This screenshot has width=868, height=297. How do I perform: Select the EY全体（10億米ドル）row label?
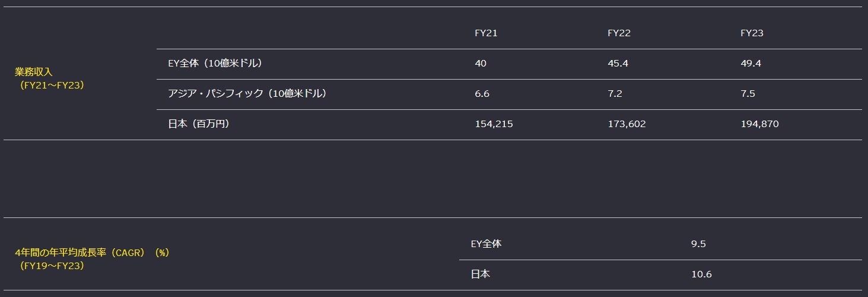click(x=215, y=63)
